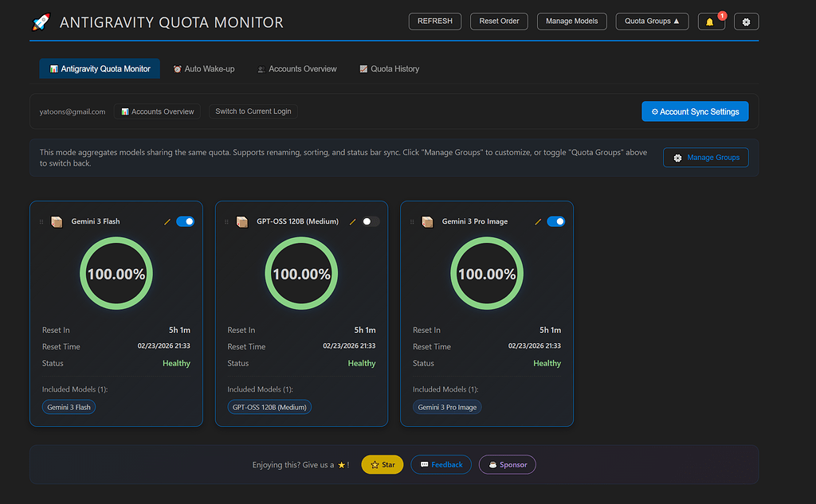
Task: Click the Sponsor button
Action: pyautogui.click(x=508, y=464)
